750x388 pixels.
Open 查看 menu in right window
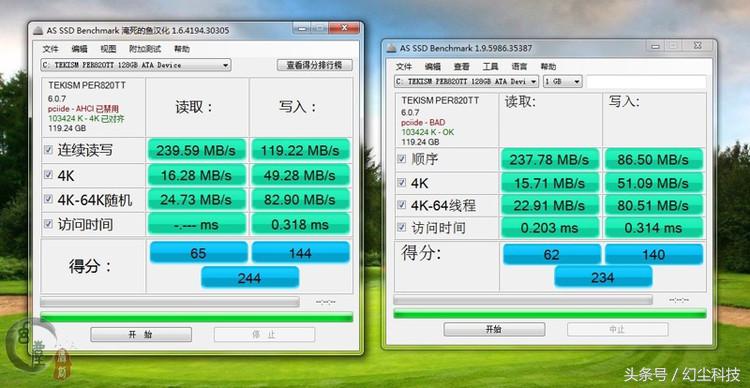(x=462, y=67)
